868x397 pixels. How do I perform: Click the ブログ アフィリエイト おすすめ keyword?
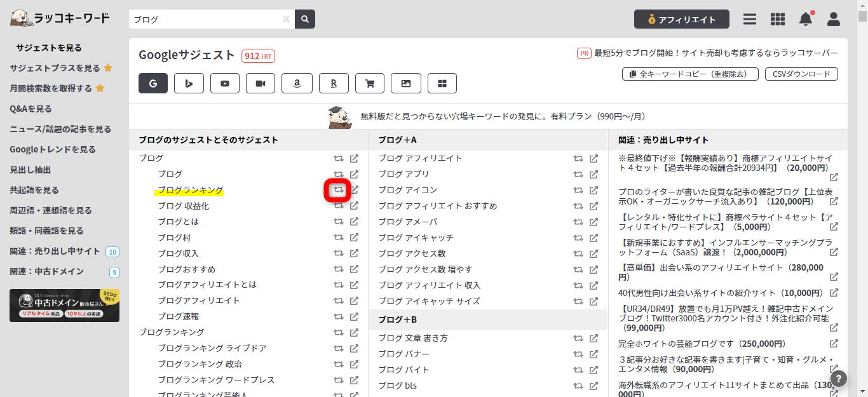click(438, 206)
